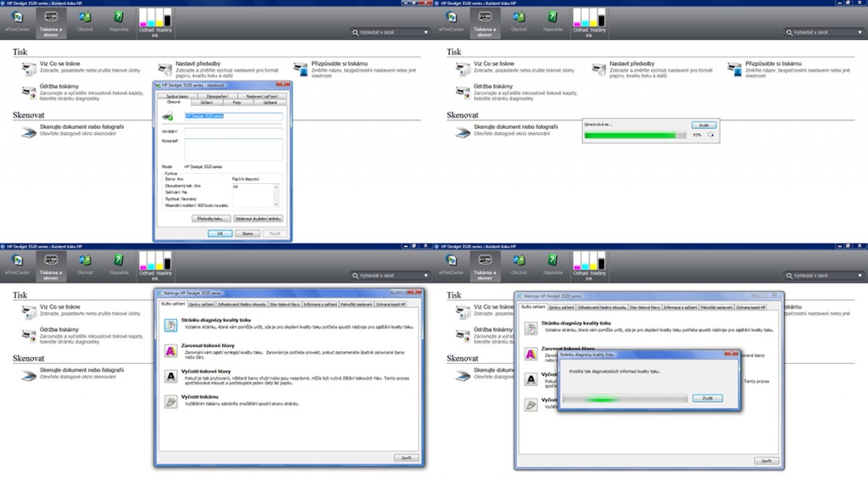Open Přizpůsobte si tiskárnu in Zpracovává se window
Image resolution: width=868 pixels, height=481 pixels.
click(x=791, y=70)
